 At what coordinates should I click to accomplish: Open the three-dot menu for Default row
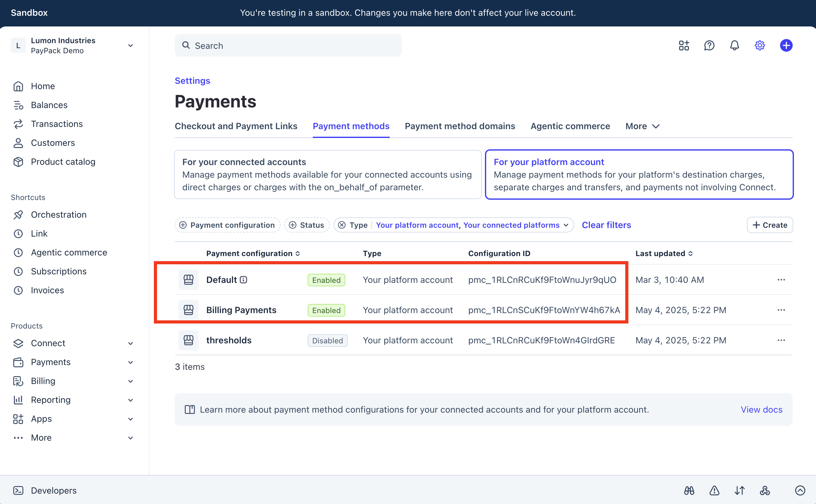(x=781, y=280)
